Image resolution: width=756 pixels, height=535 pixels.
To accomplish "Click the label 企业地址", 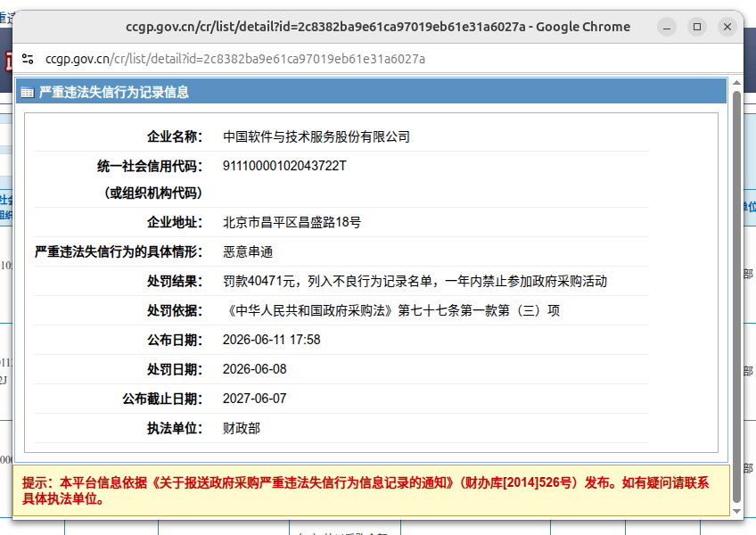I will (175, 222).
